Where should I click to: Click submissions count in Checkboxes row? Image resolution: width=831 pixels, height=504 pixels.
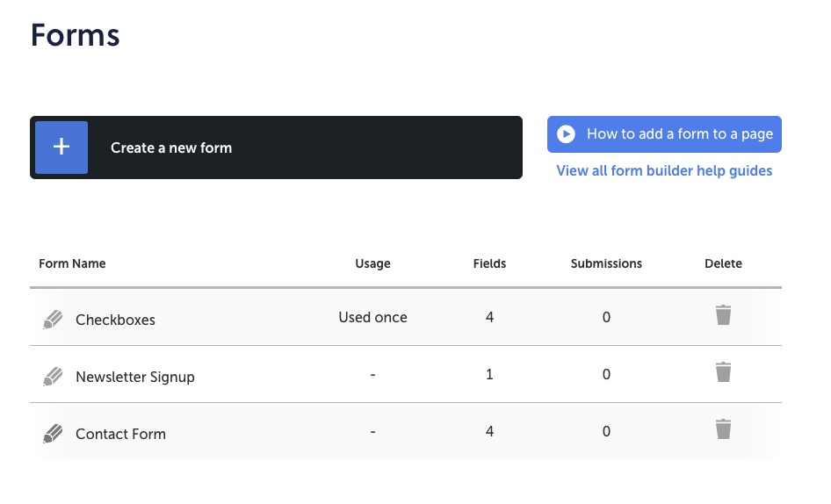click(606, 318)
